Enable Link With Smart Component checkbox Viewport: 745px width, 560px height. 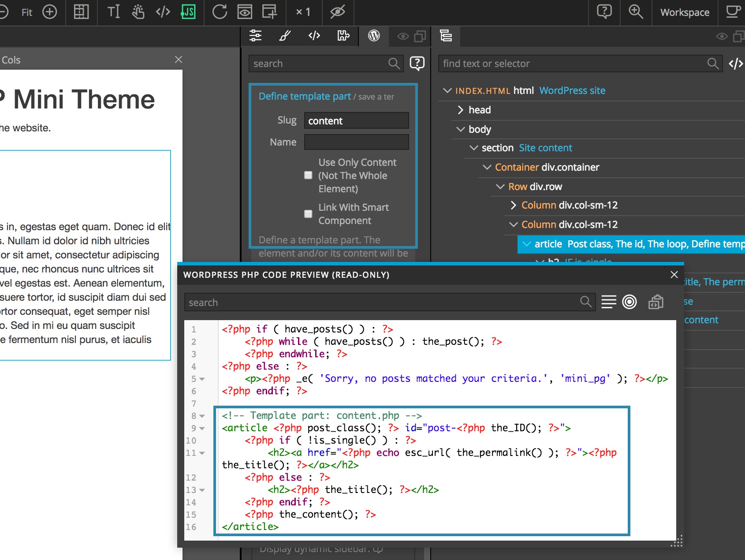tap(308, 214)
